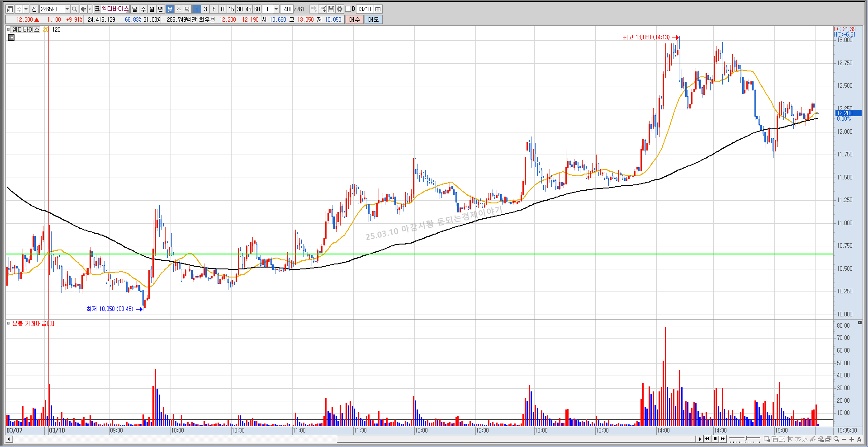Image resolution: width=868 pixels, height=447 pixels.
Task: Click the date field showing 03/10
Action: point(364,9)
